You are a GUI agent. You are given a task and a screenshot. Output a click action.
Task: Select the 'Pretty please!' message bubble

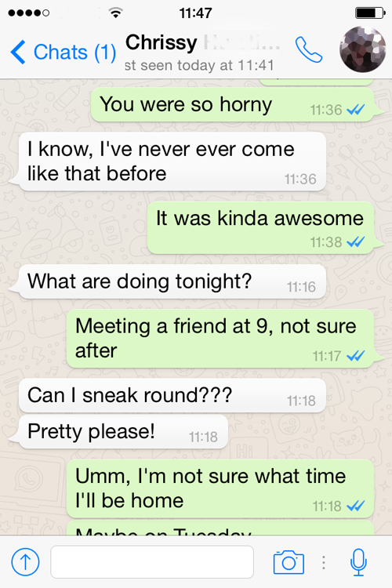(123, 432)
